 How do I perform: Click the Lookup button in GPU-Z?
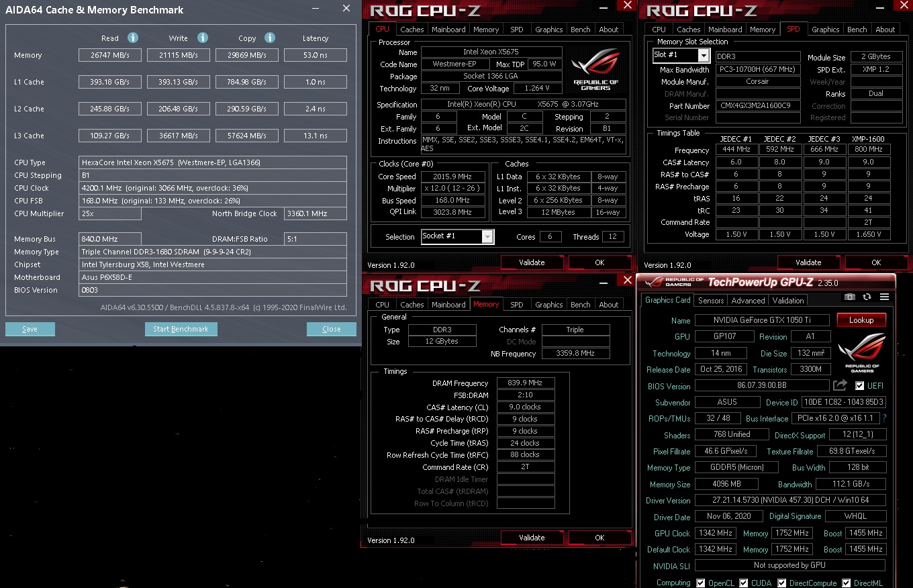[861, 320]
